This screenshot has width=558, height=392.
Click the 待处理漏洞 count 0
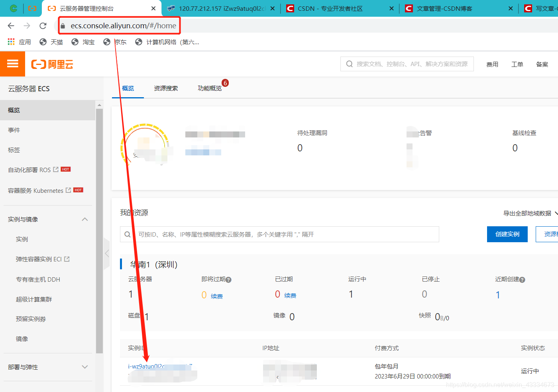pos(300,148)
